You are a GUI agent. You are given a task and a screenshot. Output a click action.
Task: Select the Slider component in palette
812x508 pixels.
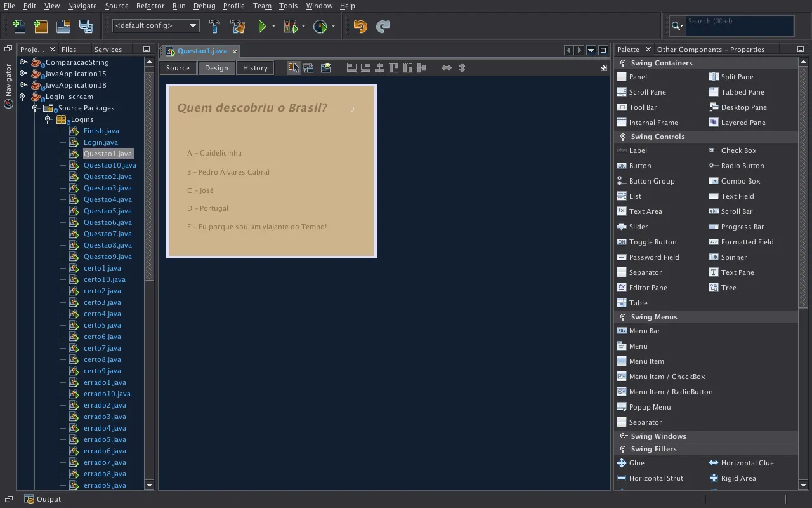pos(638,227)
